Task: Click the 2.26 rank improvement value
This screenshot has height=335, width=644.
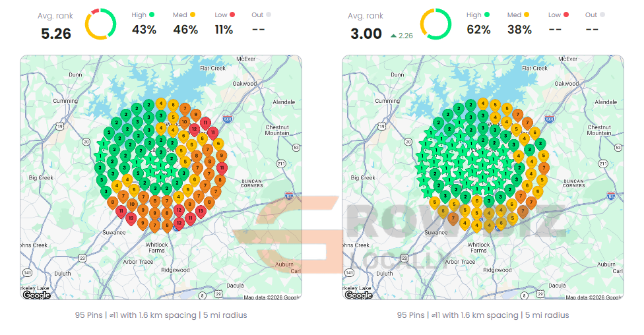Action: click(x=406, y=36)
